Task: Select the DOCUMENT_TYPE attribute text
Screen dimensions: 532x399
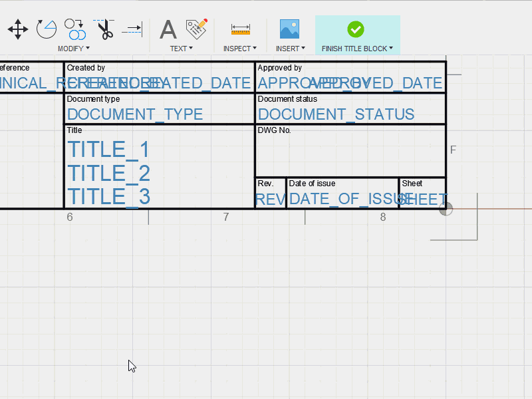Action: [x=135, y=114]
